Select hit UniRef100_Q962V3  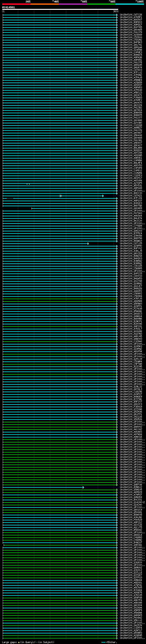[131, 231]
